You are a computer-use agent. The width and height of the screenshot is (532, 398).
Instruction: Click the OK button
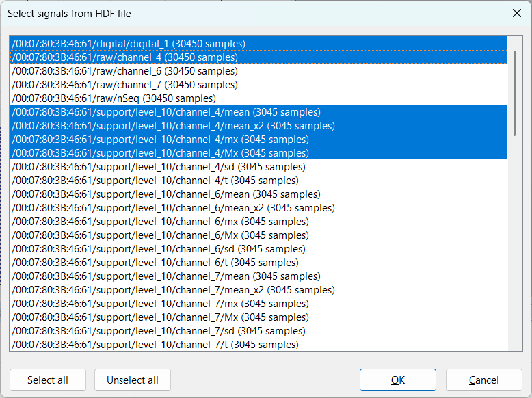tap(397, 380)
